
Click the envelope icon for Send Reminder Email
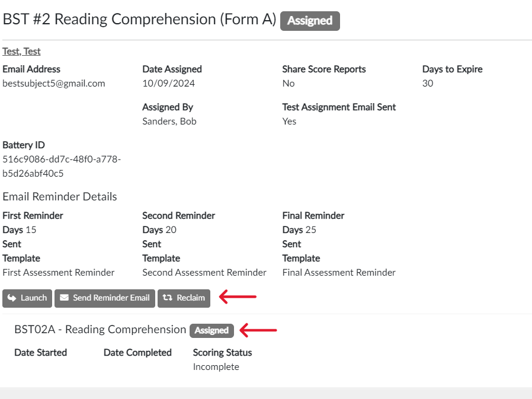pyautogui.click(x=64, y=298)
